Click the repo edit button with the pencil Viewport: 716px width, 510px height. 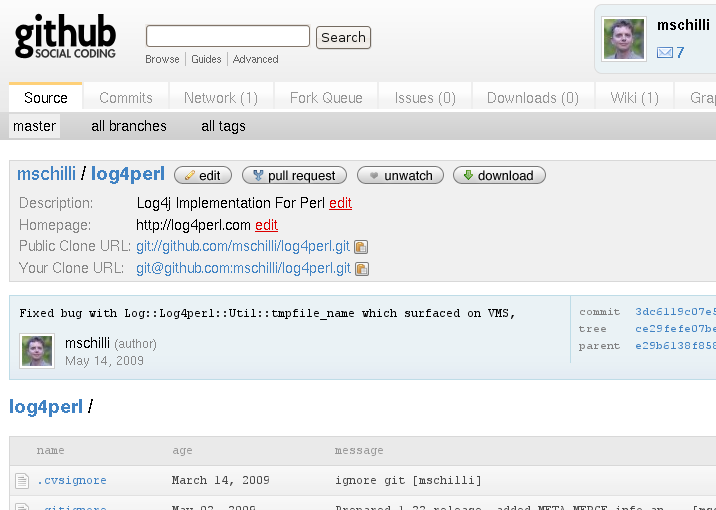(203, 175)
